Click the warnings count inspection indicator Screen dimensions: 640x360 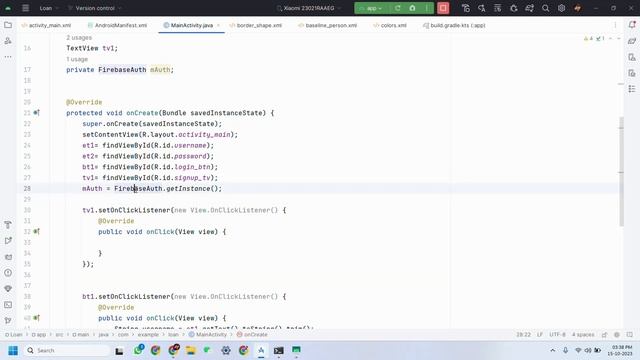588,38
